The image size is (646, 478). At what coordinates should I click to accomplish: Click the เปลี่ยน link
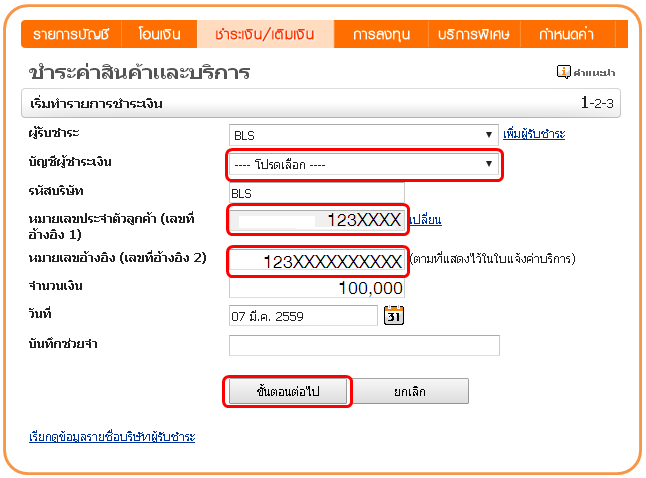(x=426, y=220)
